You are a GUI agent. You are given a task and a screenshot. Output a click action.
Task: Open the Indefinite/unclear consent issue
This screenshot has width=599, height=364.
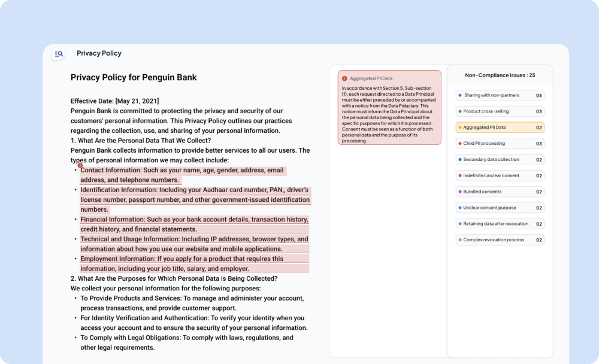point(500,175)
